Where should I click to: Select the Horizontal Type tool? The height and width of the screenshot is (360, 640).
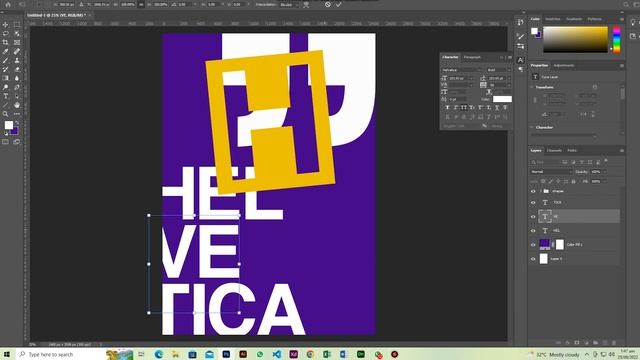5,96
